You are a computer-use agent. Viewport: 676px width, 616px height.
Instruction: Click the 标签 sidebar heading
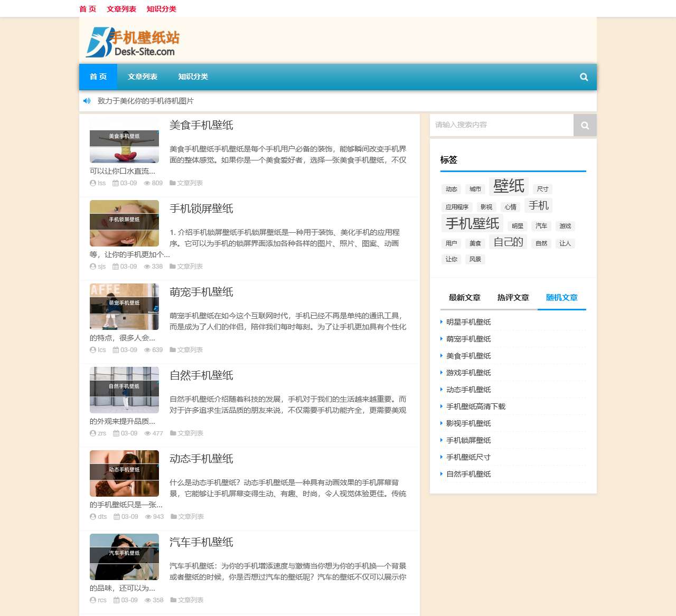point(449,160)
